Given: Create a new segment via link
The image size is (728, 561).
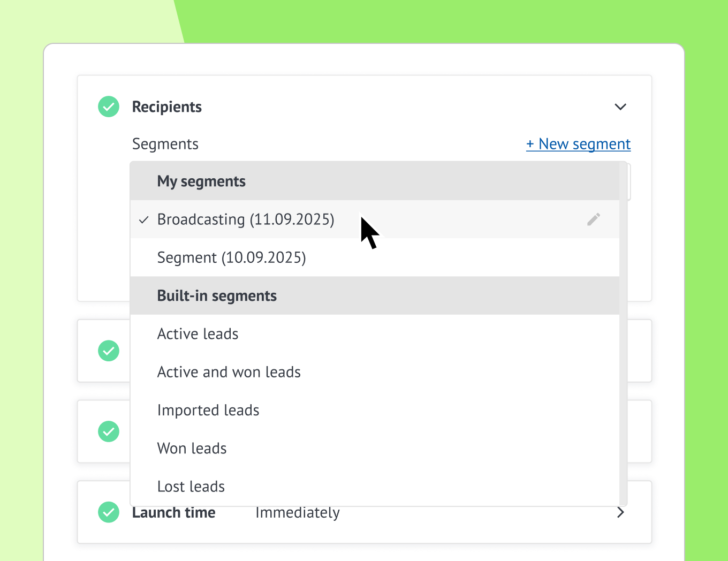Looking at the screenshot, I should coord(578,144).
